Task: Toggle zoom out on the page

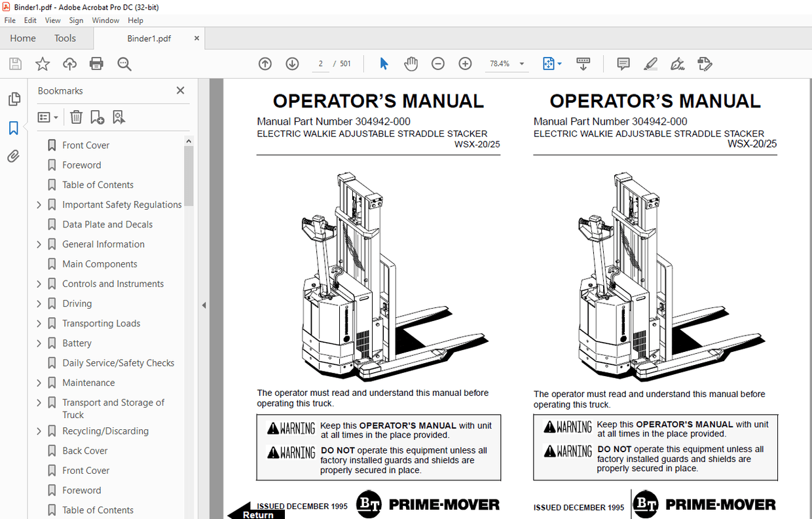Action: (x=437, y=64)
